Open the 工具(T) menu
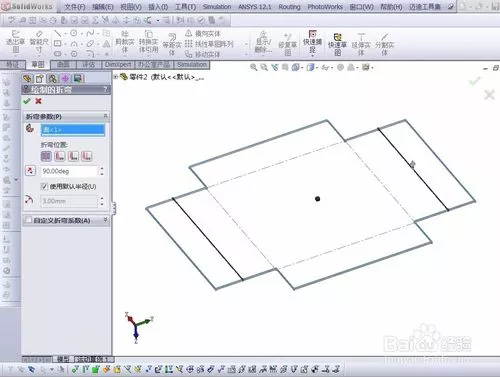The width and height of the screenshot is (500, 377). tap(185, 7)
